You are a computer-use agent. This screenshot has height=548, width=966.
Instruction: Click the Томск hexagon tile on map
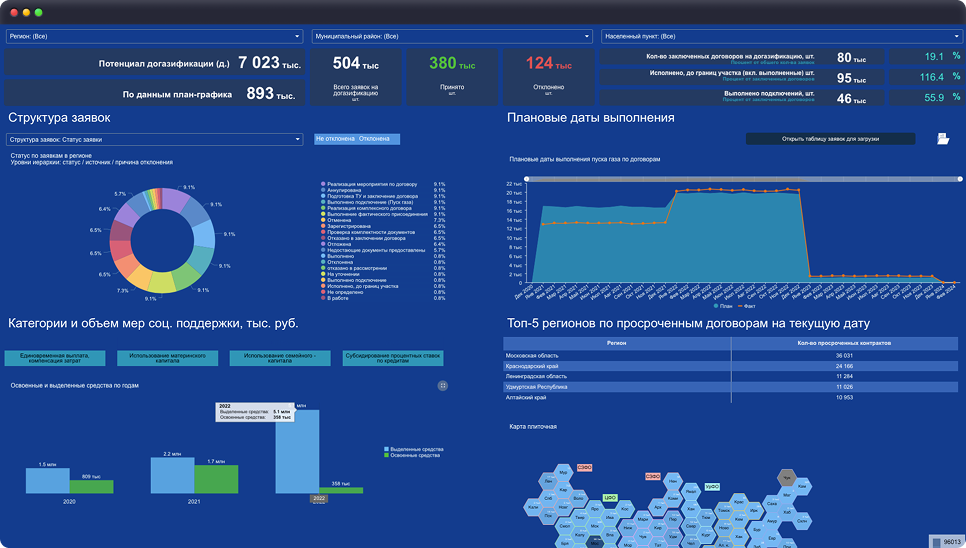click(x=724, y=510)
